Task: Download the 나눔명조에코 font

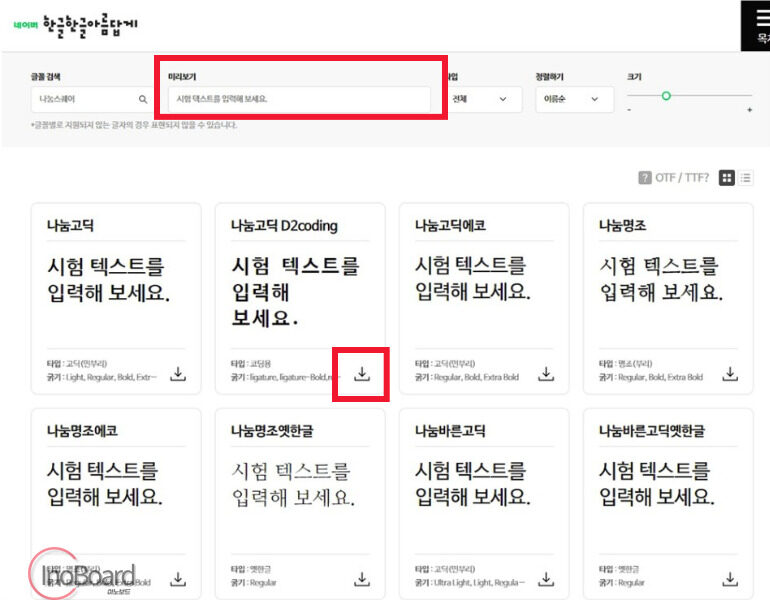Action: pyautogui.click(x=178, y=579)
